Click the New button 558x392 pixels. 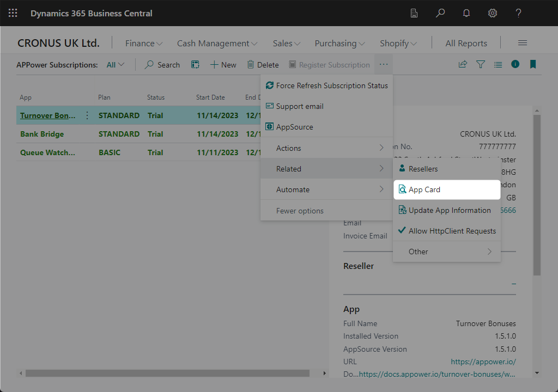click(223, 65)
